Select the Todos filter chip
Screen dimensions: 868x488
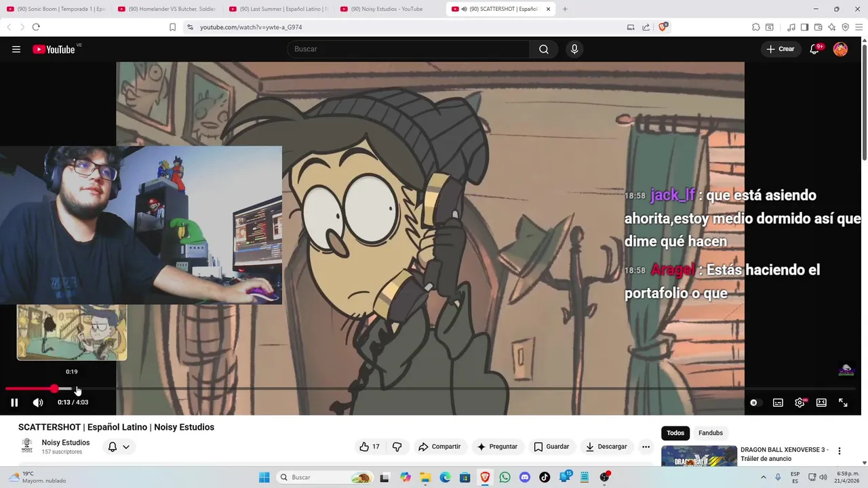coord(675,433)
